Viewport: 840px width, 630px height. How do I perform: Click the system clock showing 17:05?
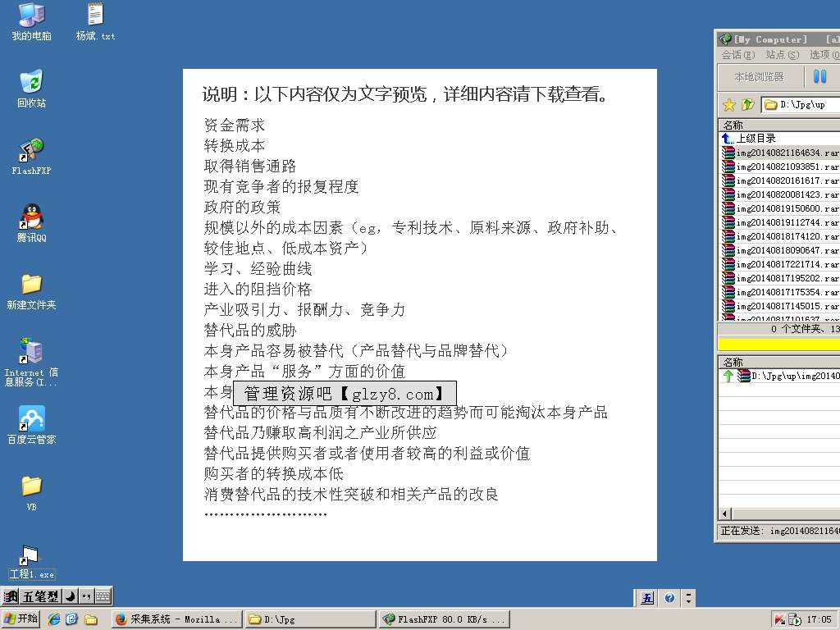coord(819,620)
